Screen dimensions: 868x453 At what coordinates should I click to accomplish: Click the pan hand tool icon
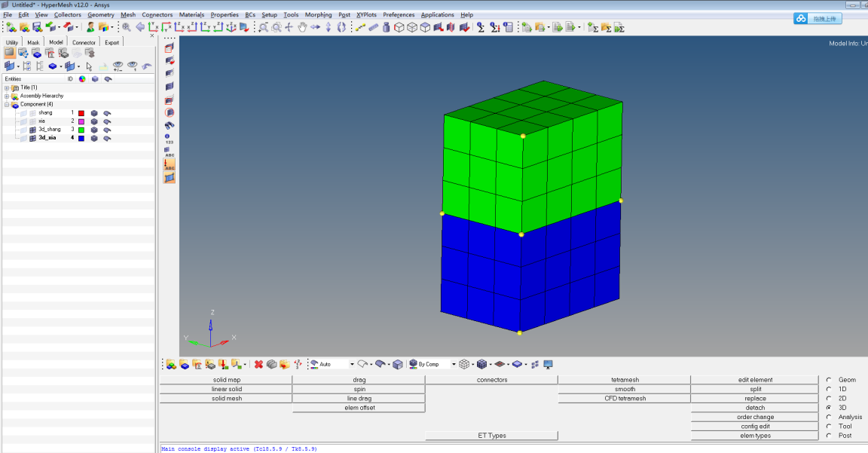point(302,27)
